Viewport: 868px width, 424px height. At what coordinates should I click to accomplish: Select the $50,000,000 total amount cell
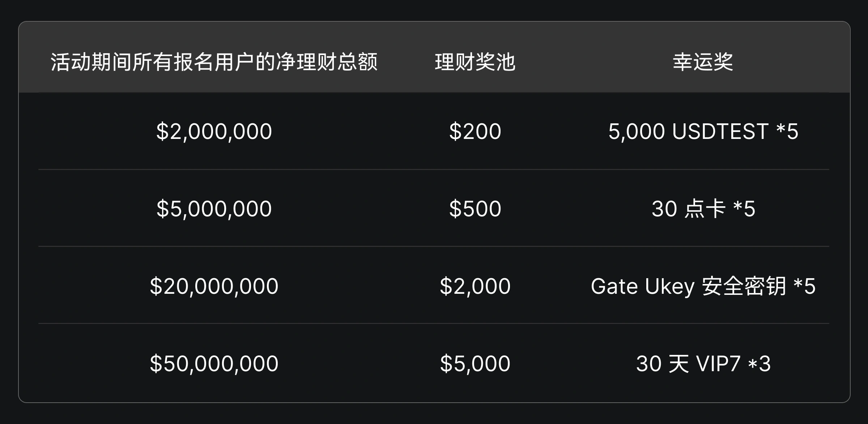214,364
